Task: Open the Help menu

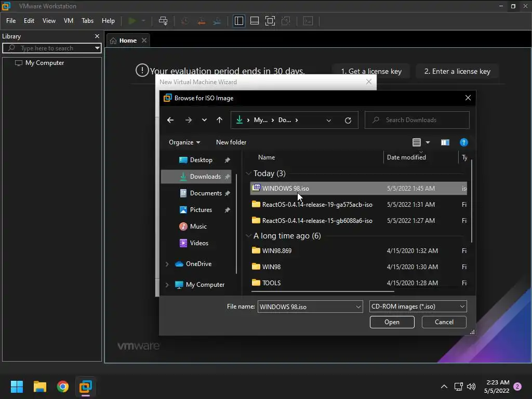Action: coord(108,21)
